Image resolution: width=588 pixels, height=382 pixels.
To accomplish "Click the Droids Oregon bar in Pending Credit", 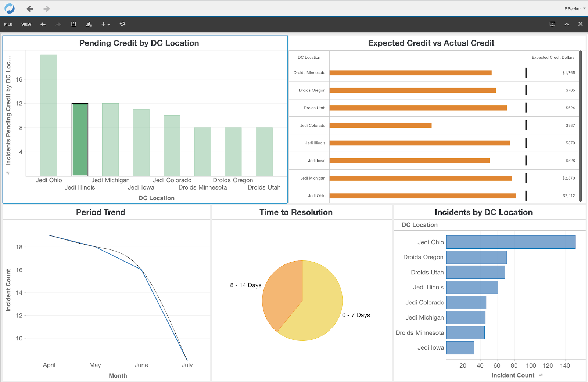I will pos(233,152).
